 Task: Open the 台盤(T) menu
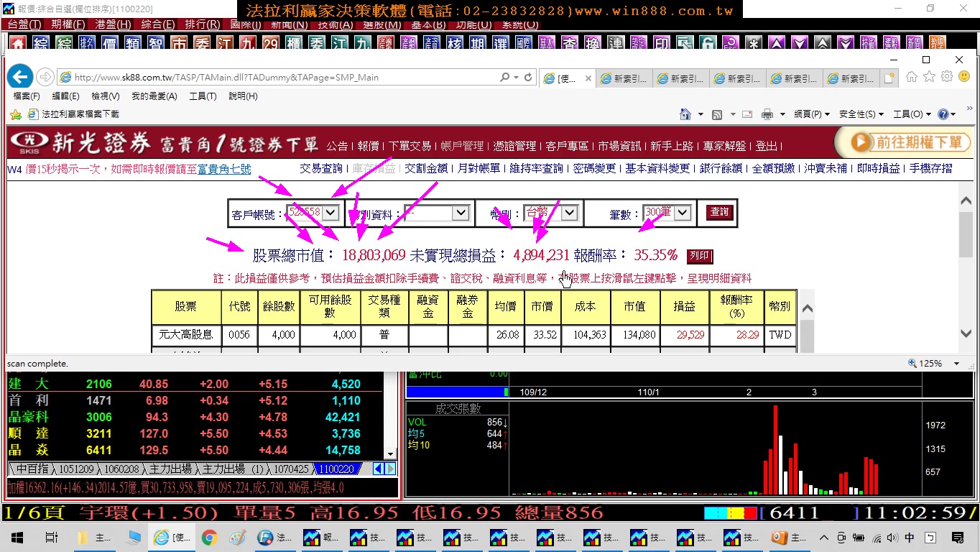pos(25,24)
